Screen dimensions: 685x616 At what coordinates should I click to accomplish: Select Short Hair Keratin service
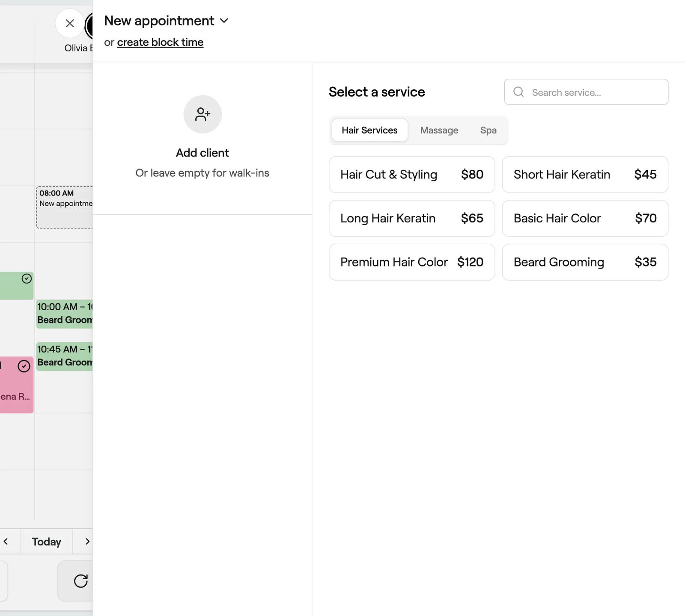pyautogui.click(x=585, y=175)
